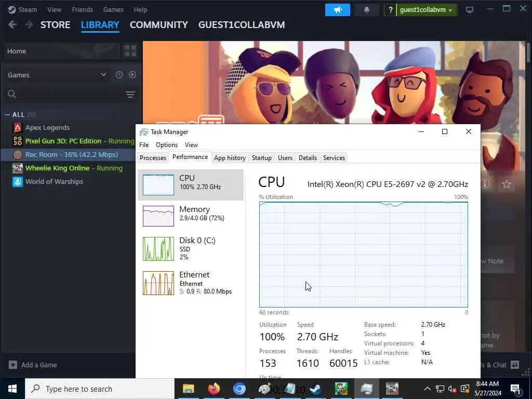
Task: Switch to the Users tab
Action: [x=285, y=158]
